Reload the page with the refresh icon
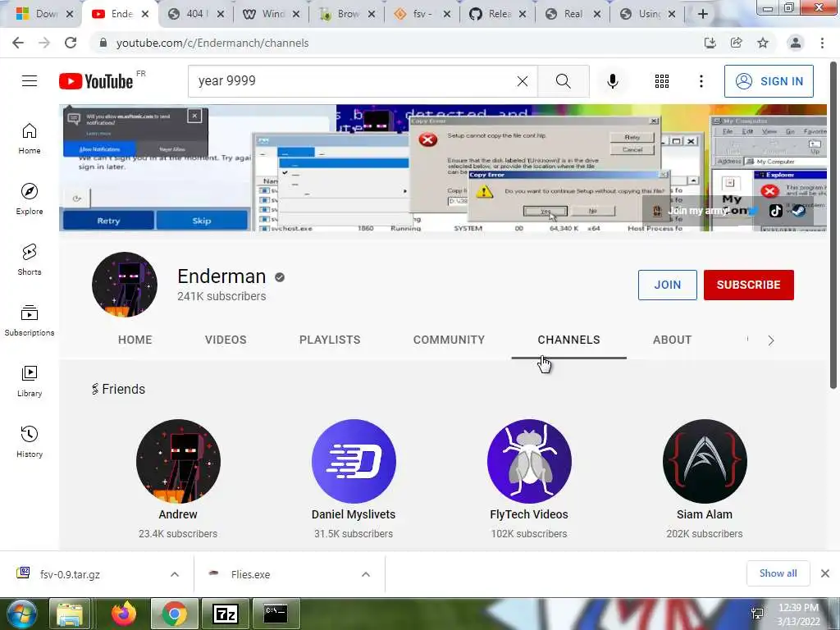Image resolution: width=840 pixels, height=630 pixels. coord(71,43)
